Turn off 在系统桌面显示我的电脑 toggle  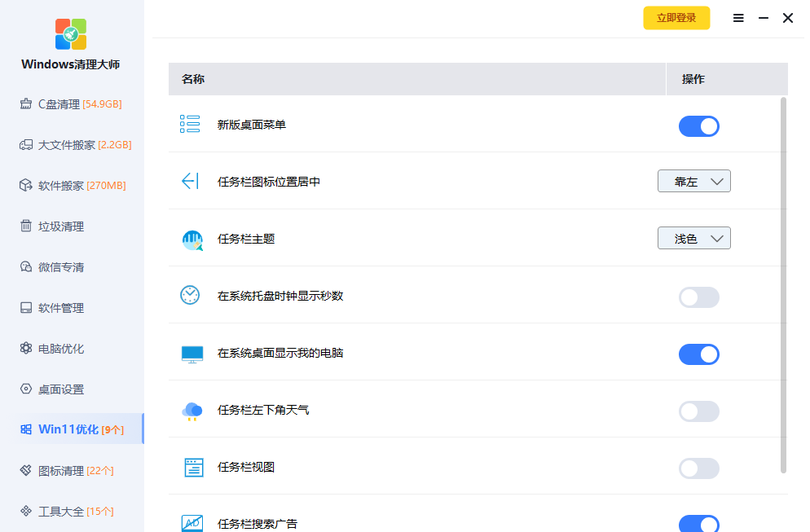(698, 354)
